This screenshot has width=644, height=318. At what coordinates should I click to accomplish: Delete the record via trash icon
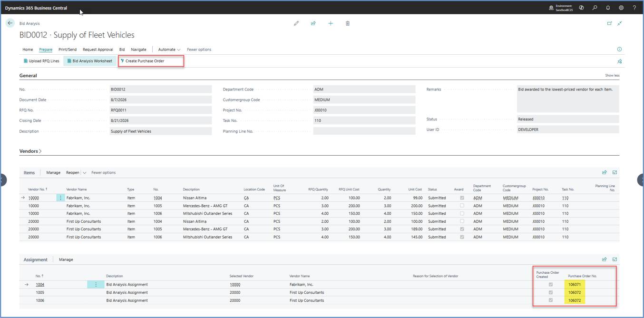pos(348,23)
